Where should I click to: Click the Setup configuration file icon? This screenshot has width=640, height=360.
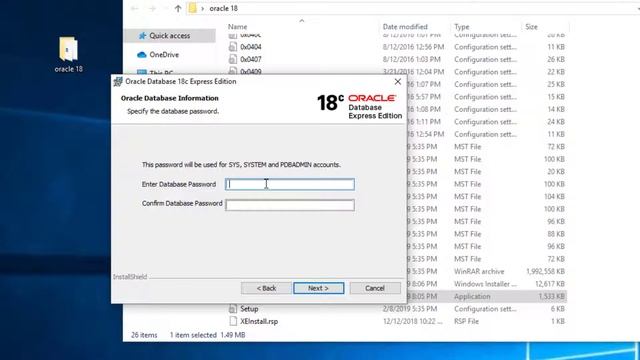click(x=233, y=309)
